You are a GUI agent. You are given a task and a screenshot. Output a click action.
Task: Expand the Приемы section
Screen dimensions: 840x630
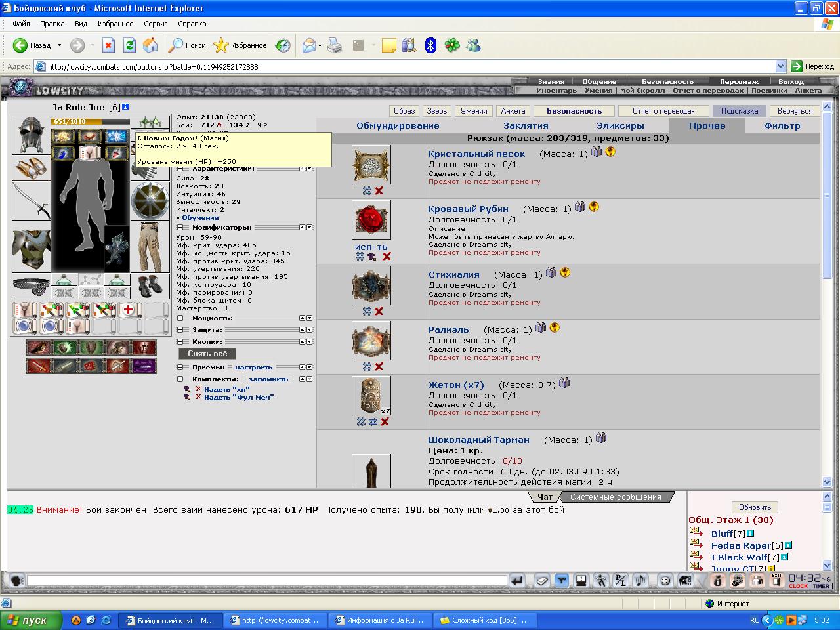tap(180, 367)
